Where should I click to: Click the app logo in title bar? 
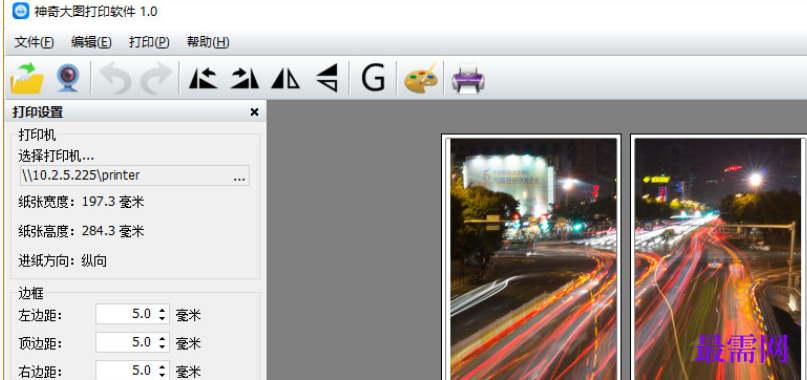tap(21, 11)
